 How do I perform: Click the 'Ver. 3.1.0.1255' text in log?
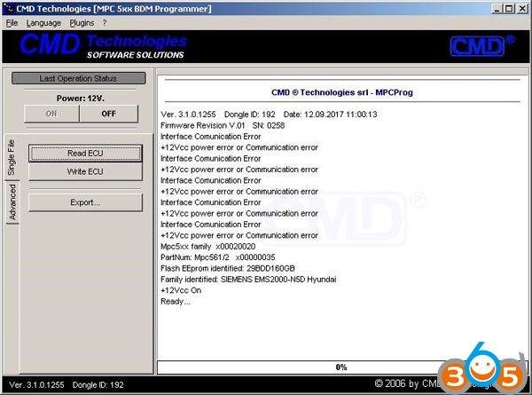coord(188,115)
